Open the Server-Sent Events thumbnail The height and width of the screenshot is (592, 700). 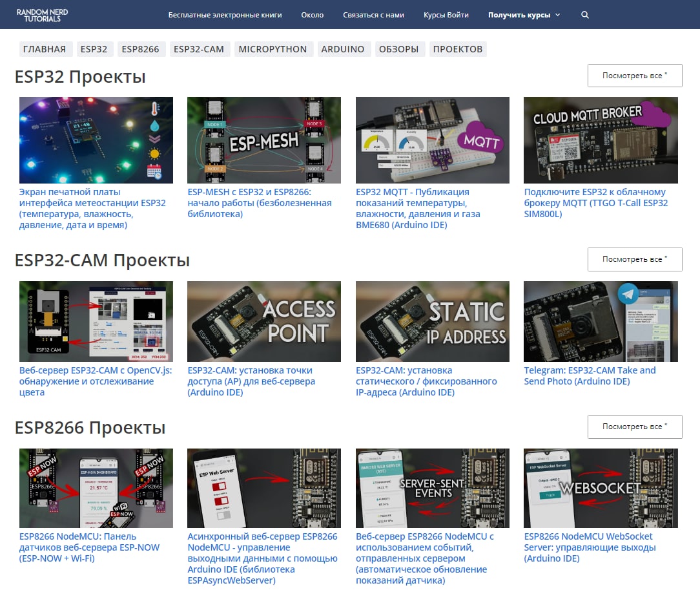[432, 488]
